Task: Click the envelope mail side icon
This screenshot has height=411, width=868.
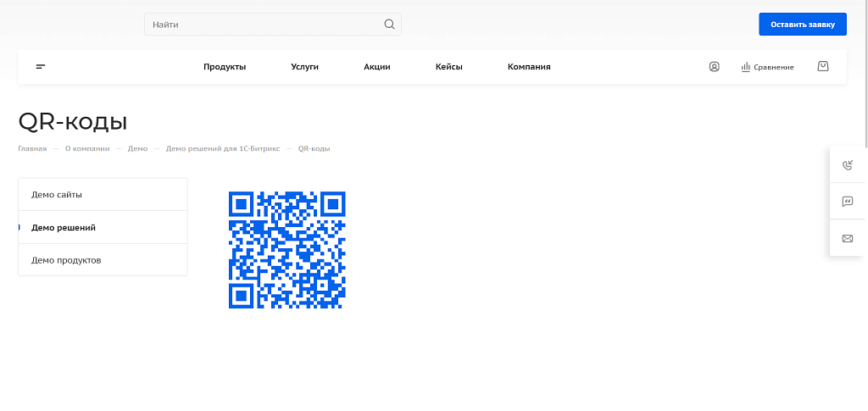Action: (x=847, y=238)
